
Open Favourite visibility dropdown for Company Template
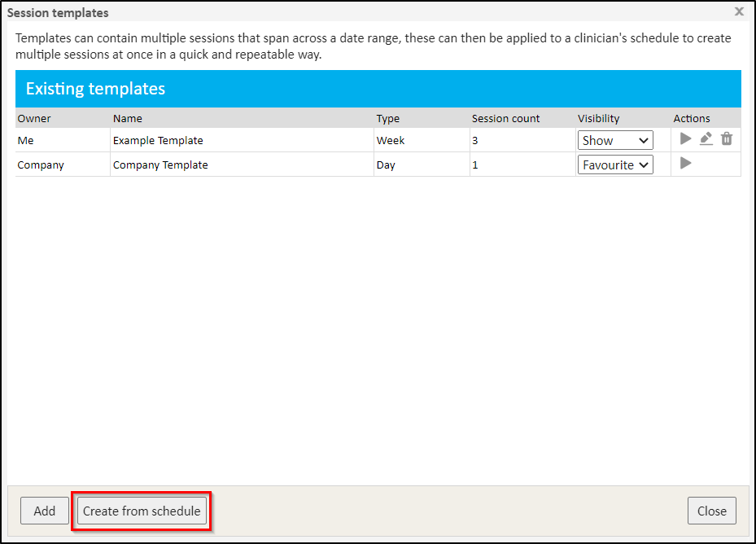615,165
